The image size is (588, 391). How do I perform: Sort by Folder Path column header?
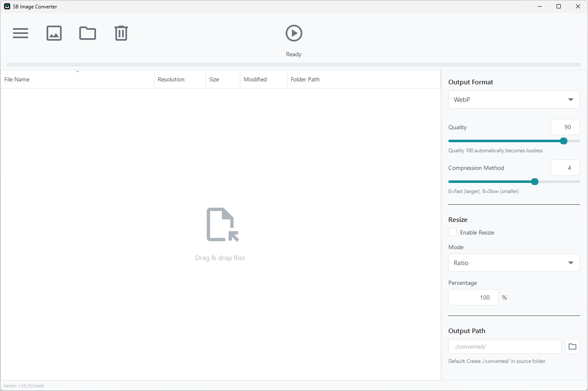pyautogui.click(x=364, y=79)
